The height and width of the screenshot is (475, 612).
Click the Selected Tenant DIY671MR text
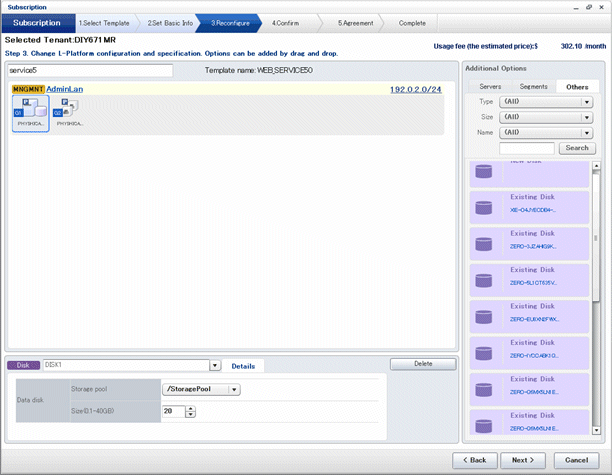click(60, 40)
